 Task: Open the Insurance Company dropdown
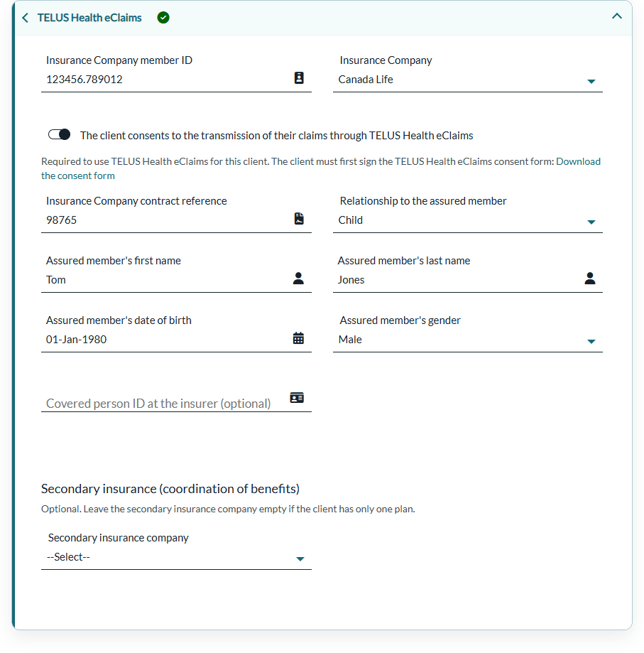pos(468,80)
